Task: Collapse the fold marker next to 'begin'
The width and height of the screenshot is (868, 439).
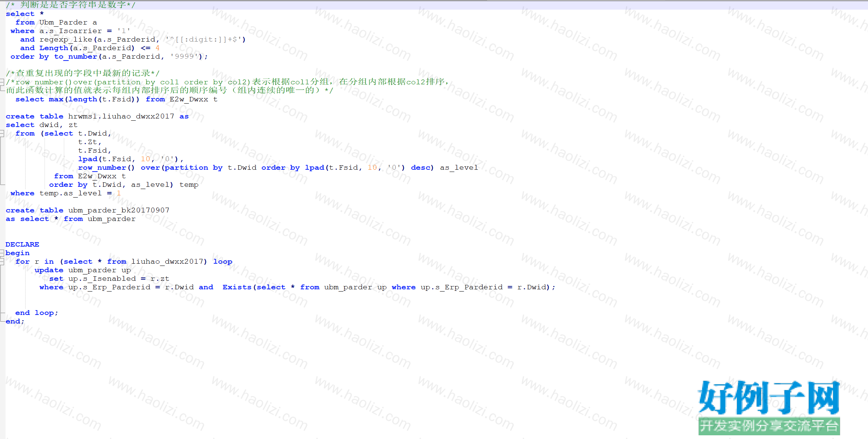Action: 2,253
